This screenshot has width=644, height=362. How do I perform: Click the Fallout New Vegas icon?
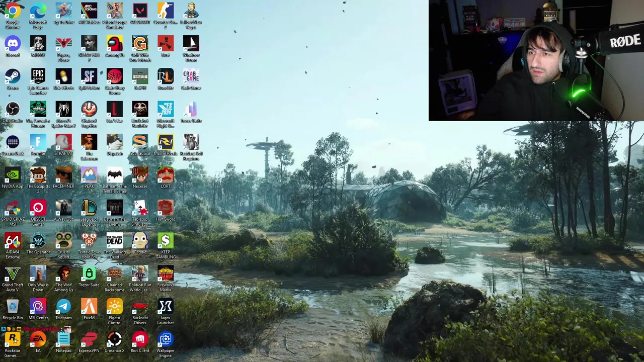[191, 11]
